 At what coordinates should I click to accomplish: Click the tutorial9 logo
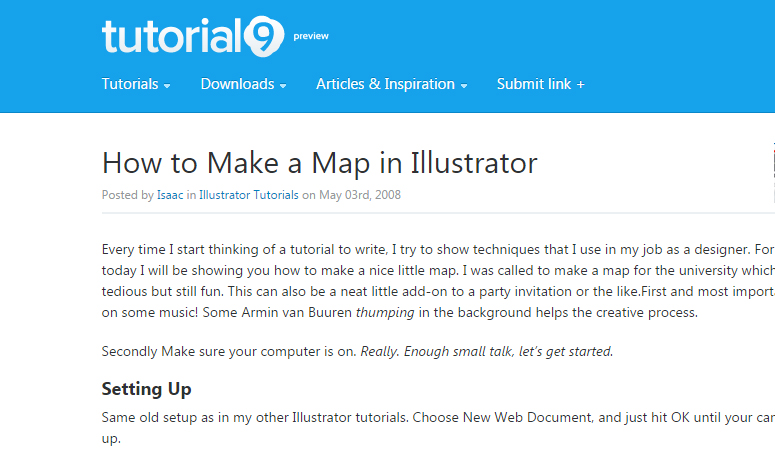coord(193,36)
